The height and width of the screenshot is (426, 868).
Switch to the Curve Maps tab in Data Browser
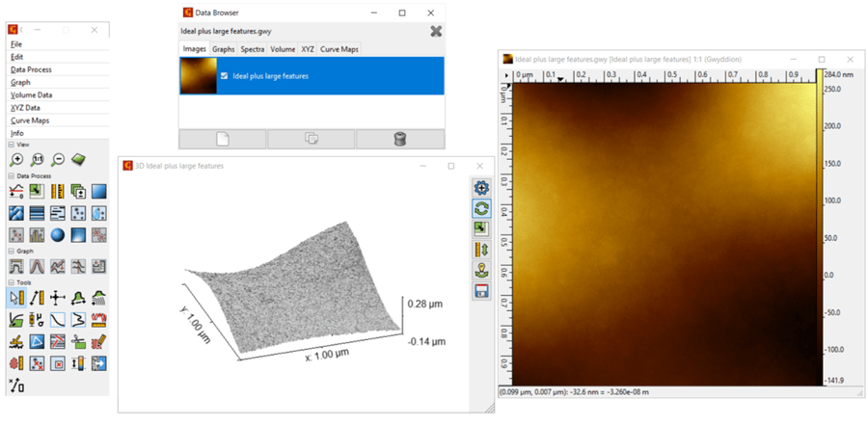coord(339,49)
